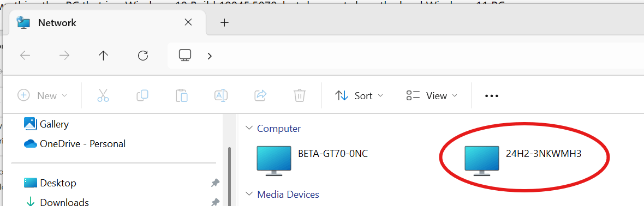Open Gallery in the sidebar

(x=46, y=124)
